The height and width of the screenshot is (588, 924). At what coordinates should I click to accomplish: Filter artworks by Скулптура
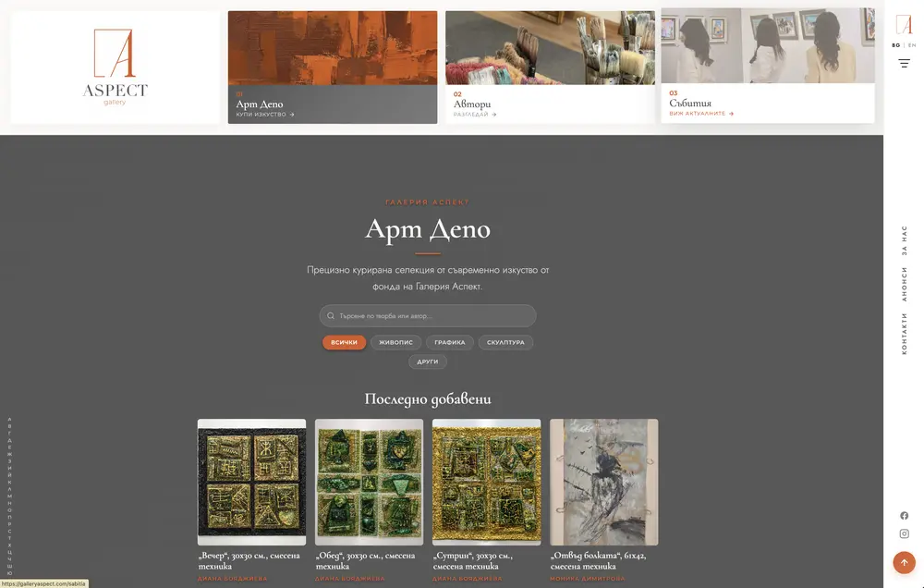click(505, 343)
